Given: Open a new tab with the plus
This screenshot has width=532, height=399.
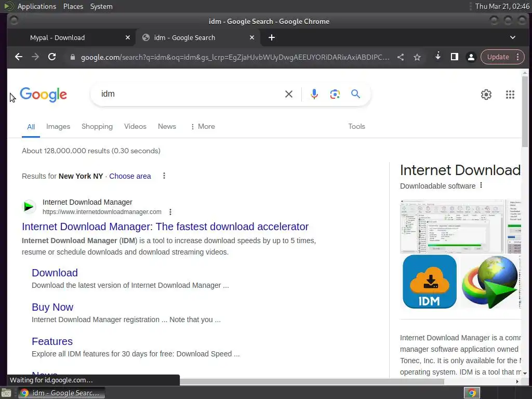Looking at the screenshot, I should pos(272,37).
